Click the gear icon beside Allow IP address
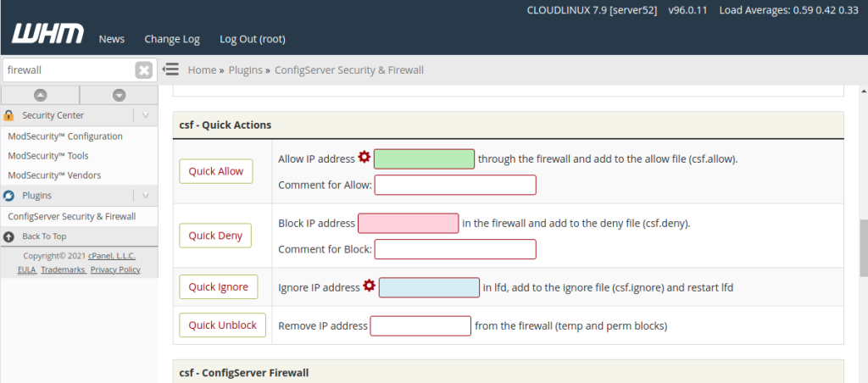Screen dimensions: 868x383 click(364, 157)
